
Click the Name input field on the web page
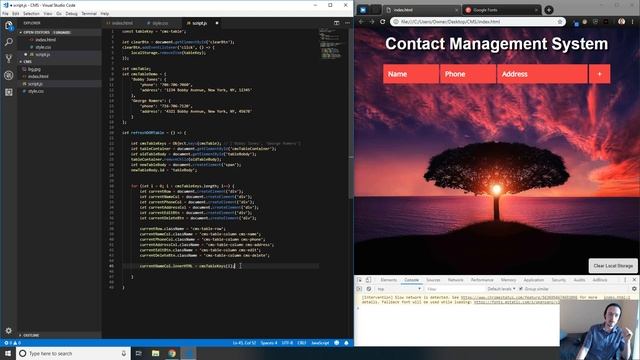[411, 74]
